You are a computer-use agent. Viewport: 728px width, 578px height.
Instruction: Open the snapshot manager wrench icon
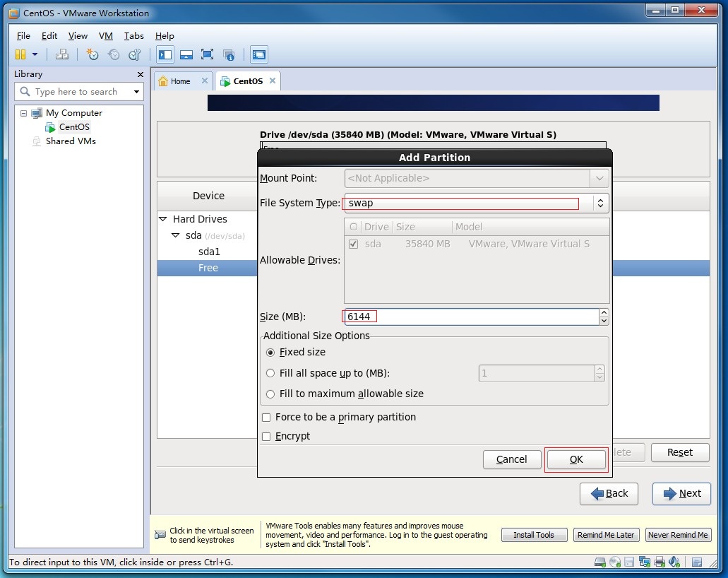(134, 54)
